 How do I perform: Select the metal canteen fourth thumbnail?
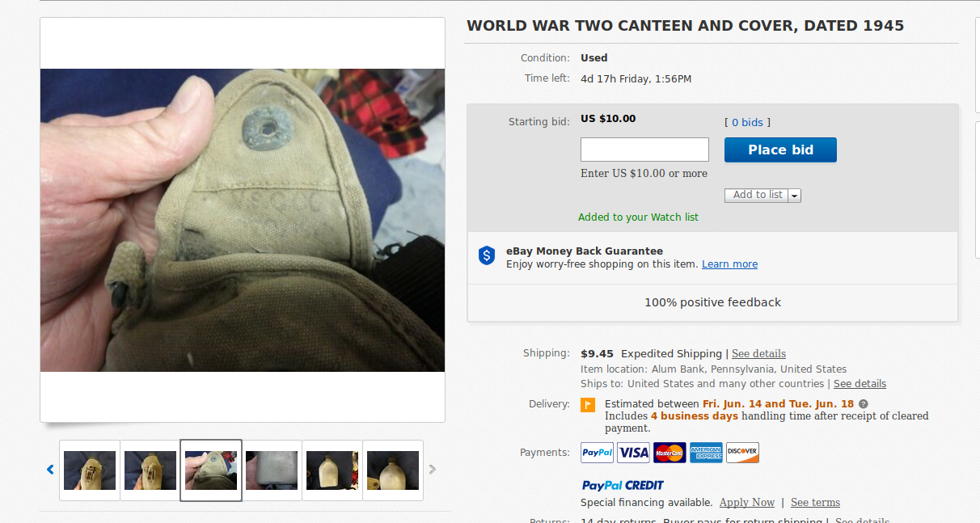pos(272,470)
